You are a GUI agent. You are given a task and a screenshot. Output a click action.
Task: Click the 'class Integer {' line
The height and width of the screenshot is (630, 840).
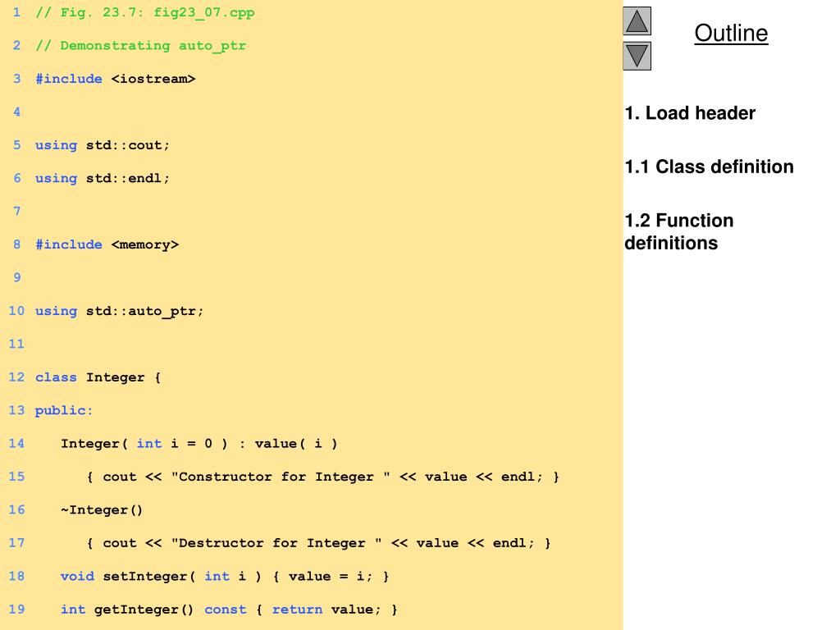coord(98,377)
